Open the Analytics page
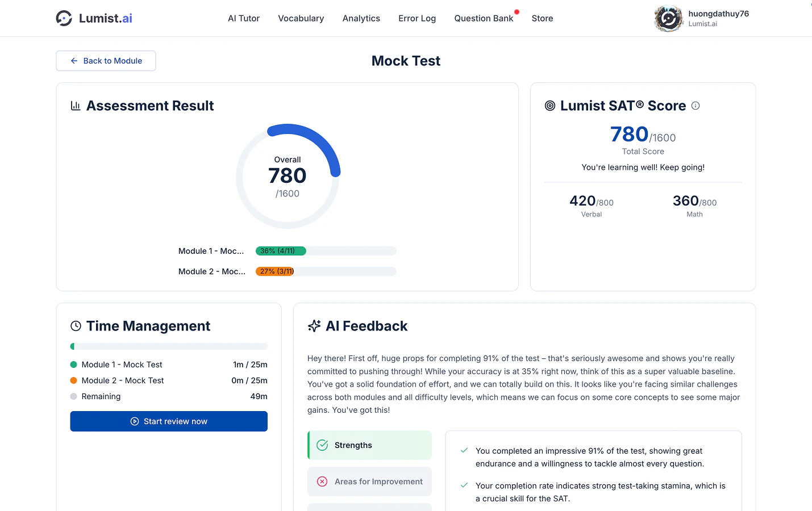The height and width of the screenshot is (511, 812). click(361, 18)
